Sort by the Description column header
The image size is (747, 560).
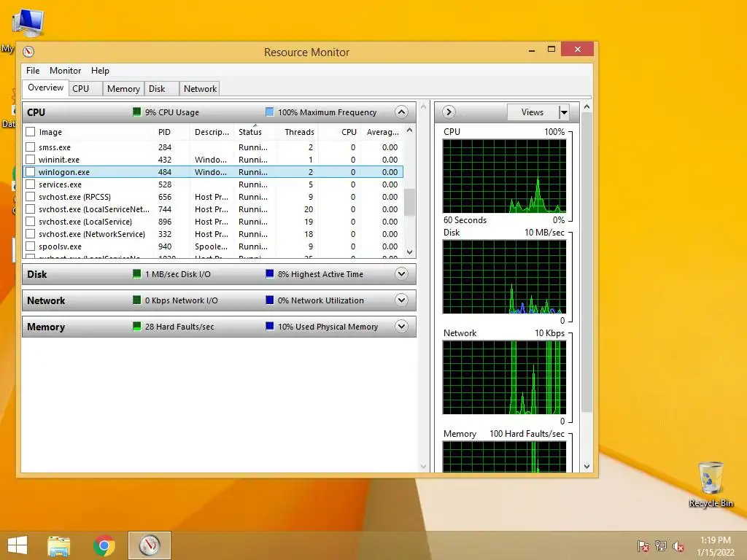pos(212,132)
